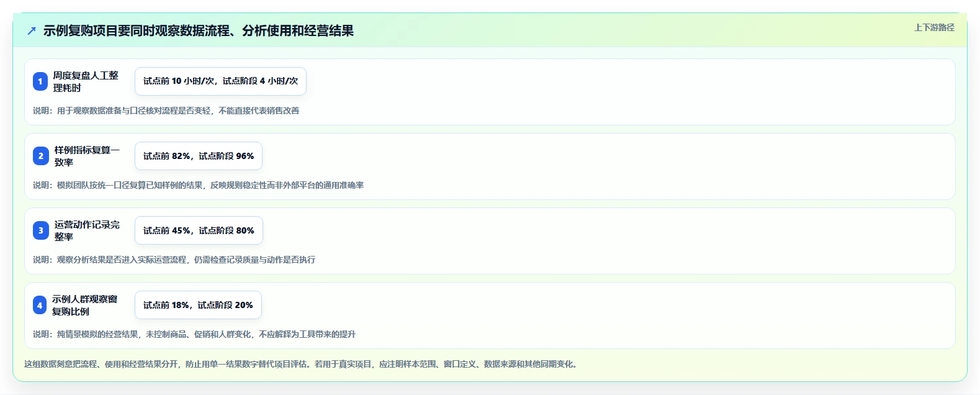Click the arrow icon beside the panel title

pyautogui.click(x=32, y=30)
